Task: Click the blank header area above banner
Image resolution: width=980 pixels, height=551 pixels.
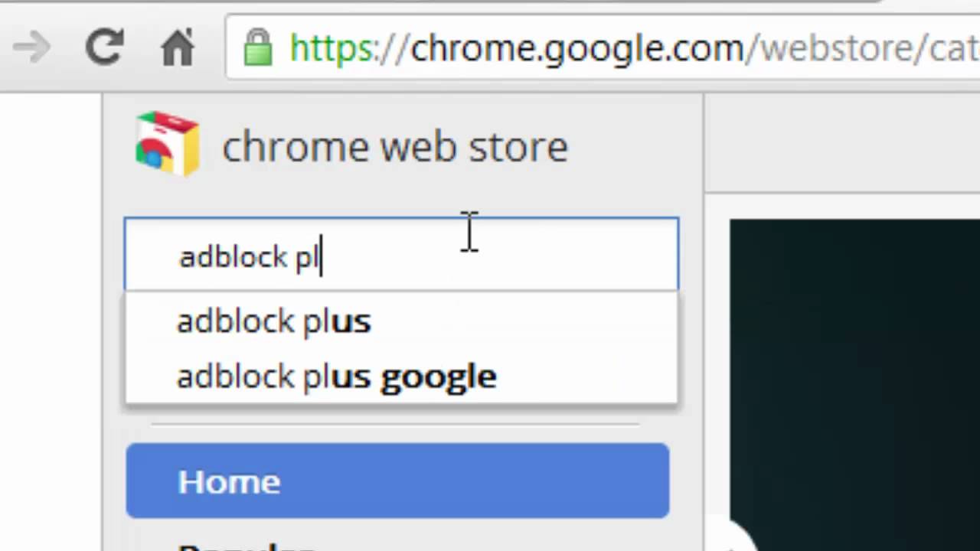Action: (842, 145)
